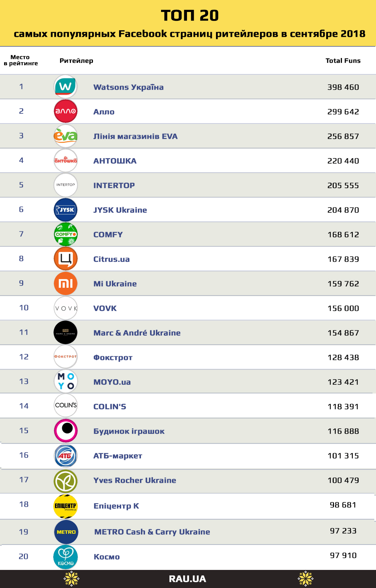376x588 pixels.
Task: Click the Total Funs column header
Action: [x=343, y=61]
